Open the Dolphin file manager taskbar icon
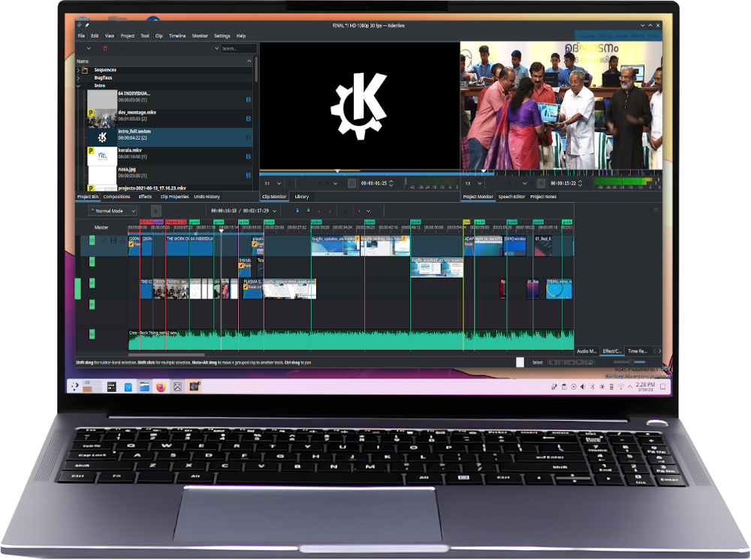The image size is (751, 560). [x=144, y=387]
